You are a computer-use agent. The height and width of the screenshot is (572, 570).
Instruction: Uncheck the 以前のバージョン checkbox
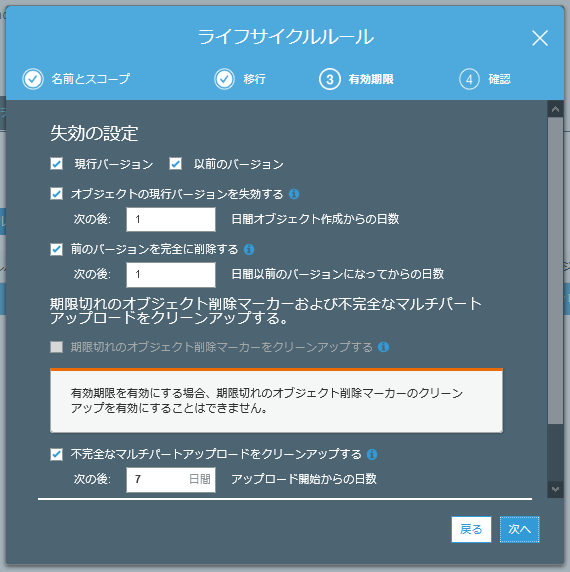point(175,164)
